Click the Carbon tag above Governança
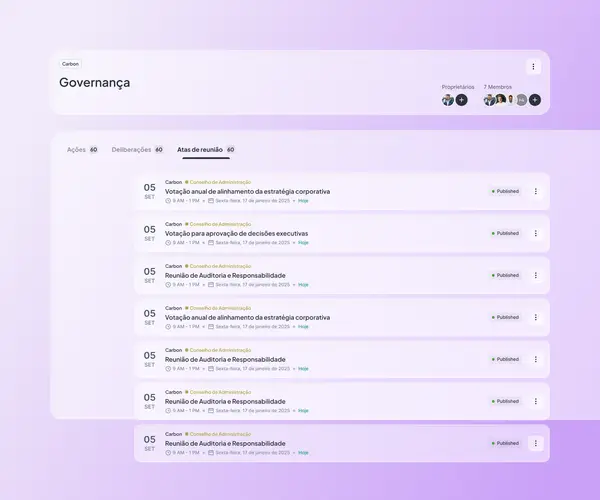Screen dimensions: 600x500 pos(70,64)
